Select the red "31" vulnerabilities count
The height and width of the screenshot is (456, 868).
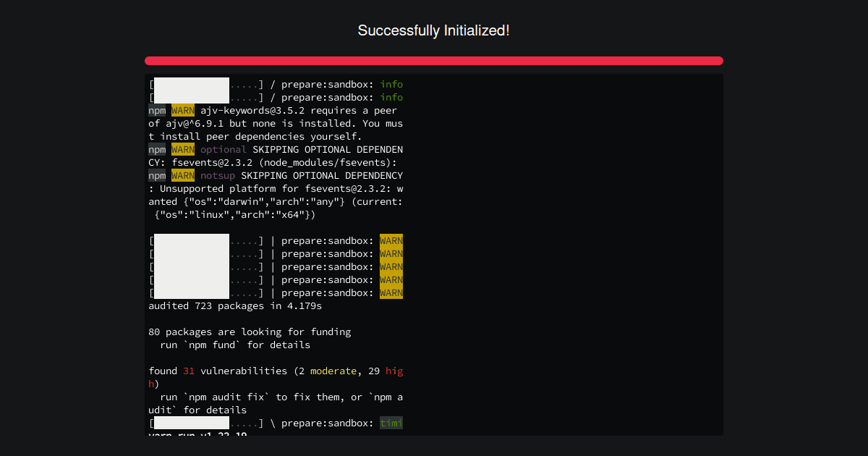(189, 371)
